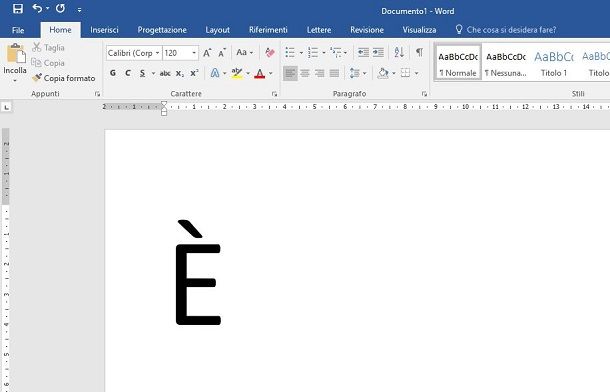Image resolution: width=610 pixels, height=392 pixels.
Task: Decrease the paragraph indent
Action: (x=363, y=52)
